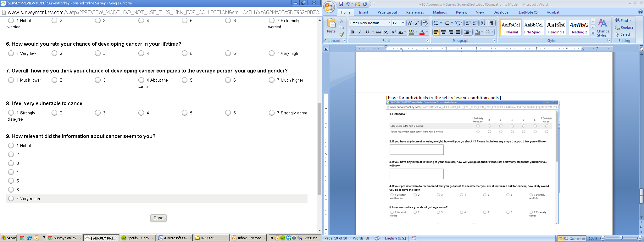644x242 pixels.
Task: Open the Mailings tab
Action: point(440,12)
